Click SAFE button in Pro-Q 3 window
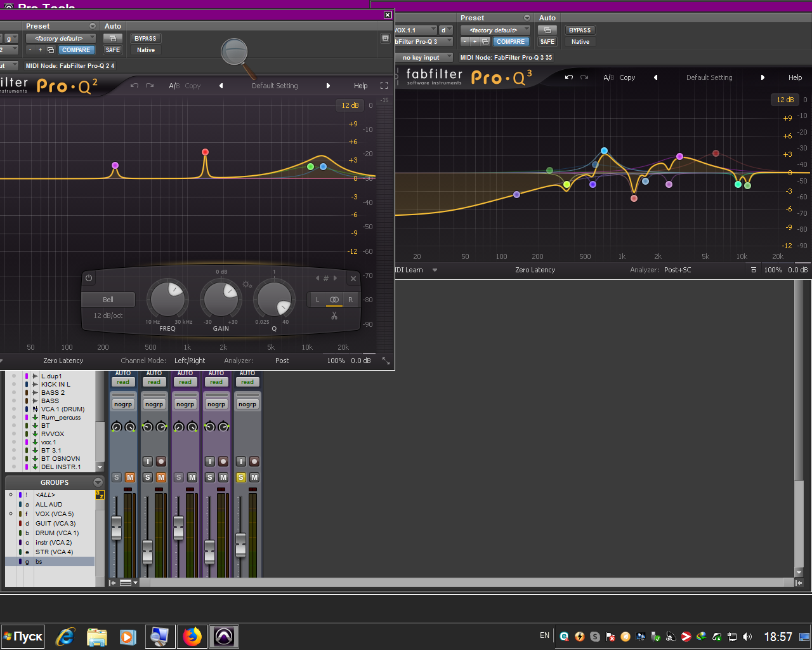Screen dimensions: 812x650 (x=547, y=41)
